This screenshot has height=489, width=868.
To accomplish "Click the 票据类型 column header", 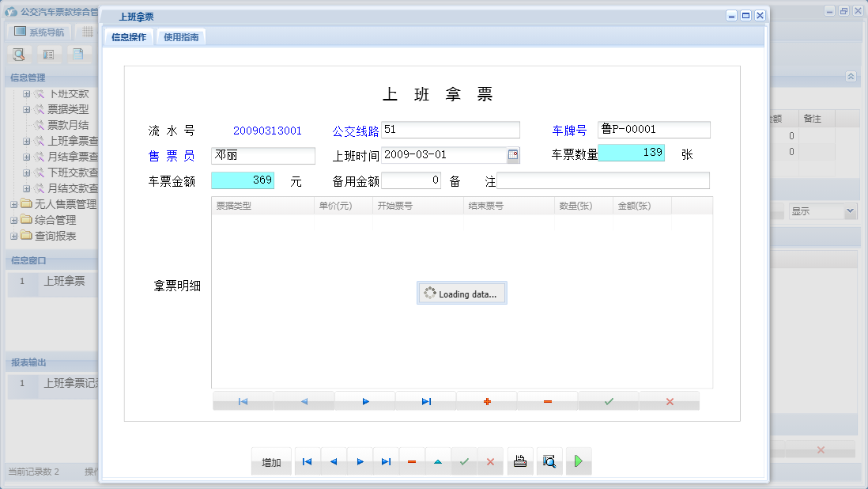I will click(x=262, y=206).
